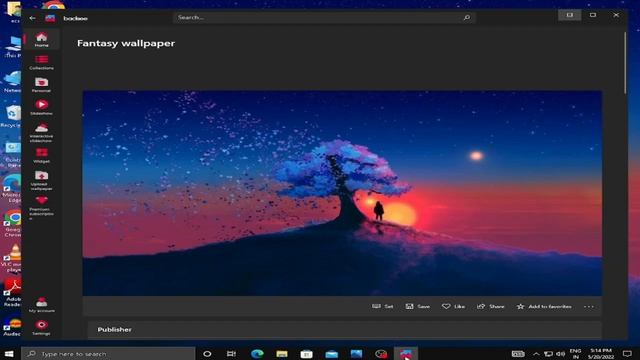Open Cortana circle on the taskbar
The height and width of the screenshot is (360, 640).
coord(207,354)
